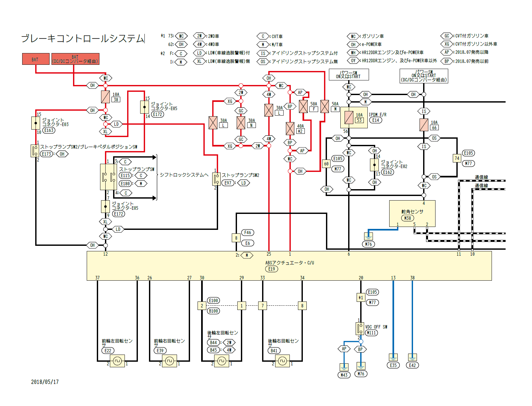Screen dimensions: 532x406
Task: Click the 10A fuse number 38 symbol
Action: point(105,97)
